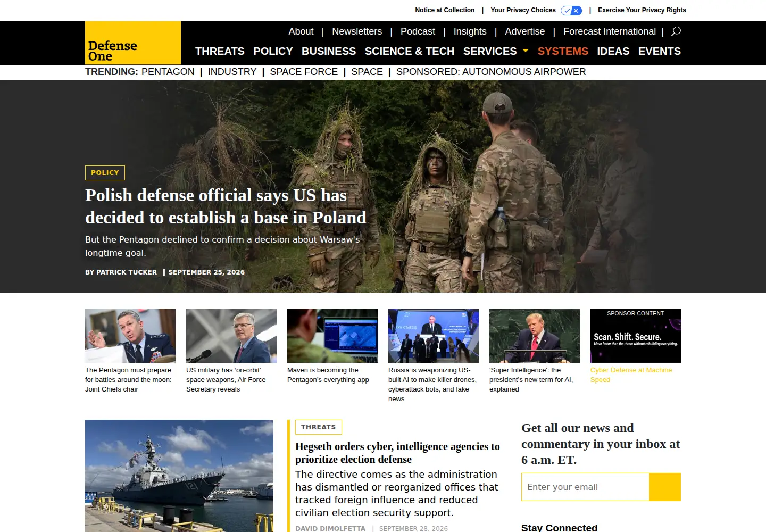The width and height of the screenshot is (766, 532).
Task: Open the highlighted Systems section
Action: point(563,51)
